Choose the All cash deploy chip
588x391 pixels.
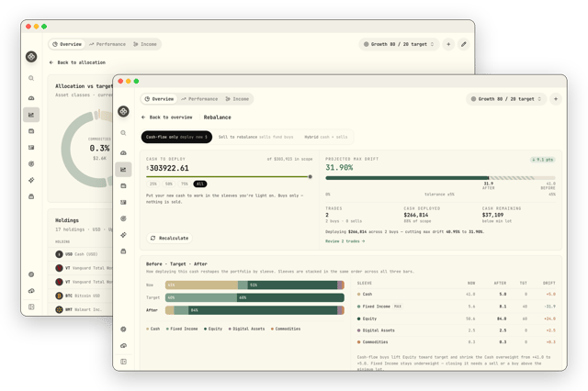pyautogui.click(x=200, y=184)
